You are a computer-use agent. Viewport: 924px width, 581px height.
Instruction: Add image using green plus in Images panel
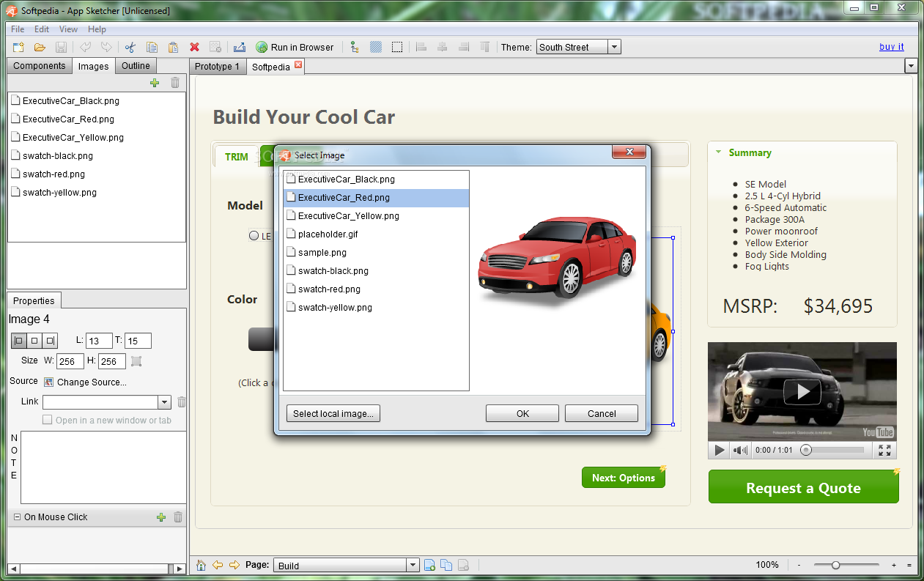[155, 83]
